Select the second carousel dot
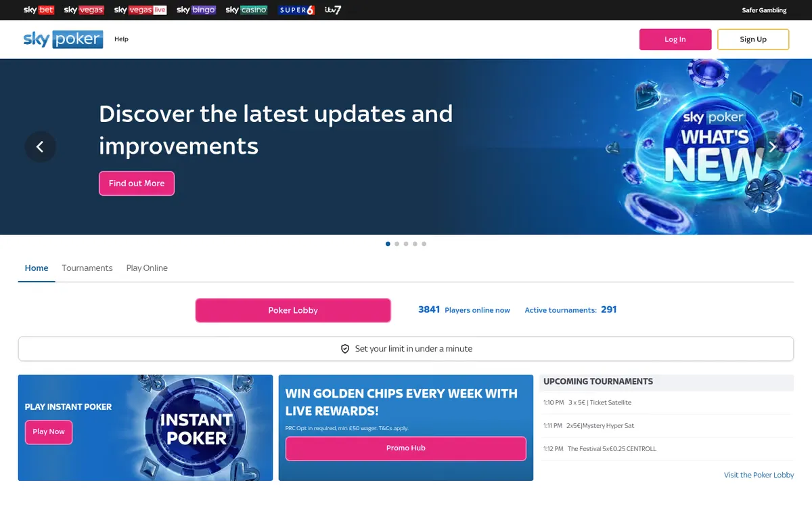812x508 pixels. pyautogui.click(x=397, y=244)
